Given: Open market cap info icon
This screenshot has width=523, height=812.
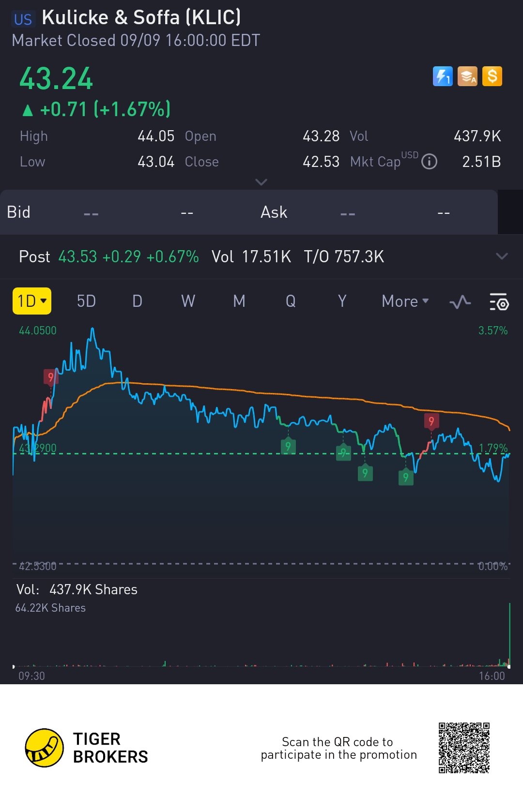Looking at the screenshot, I should tap(429, 162).
